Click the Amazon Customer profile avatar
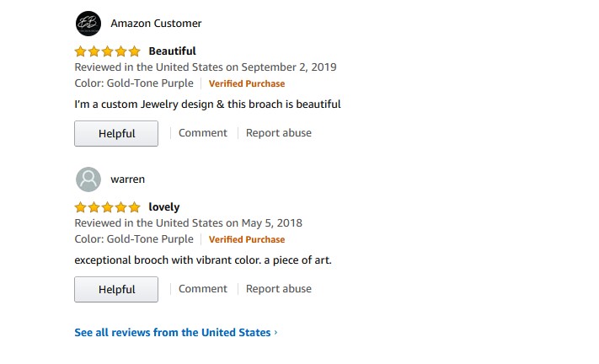 (88, 24)
